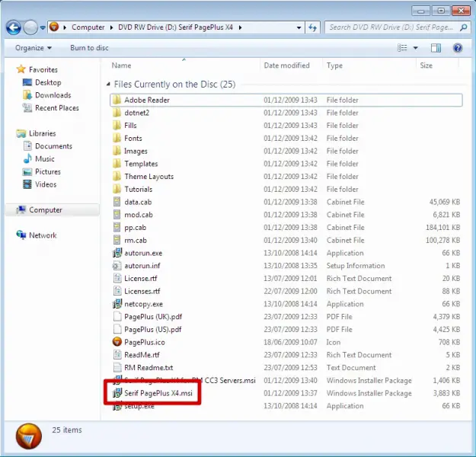Click the License.rtf file name
476x457 pixels.
coord(141,279)
